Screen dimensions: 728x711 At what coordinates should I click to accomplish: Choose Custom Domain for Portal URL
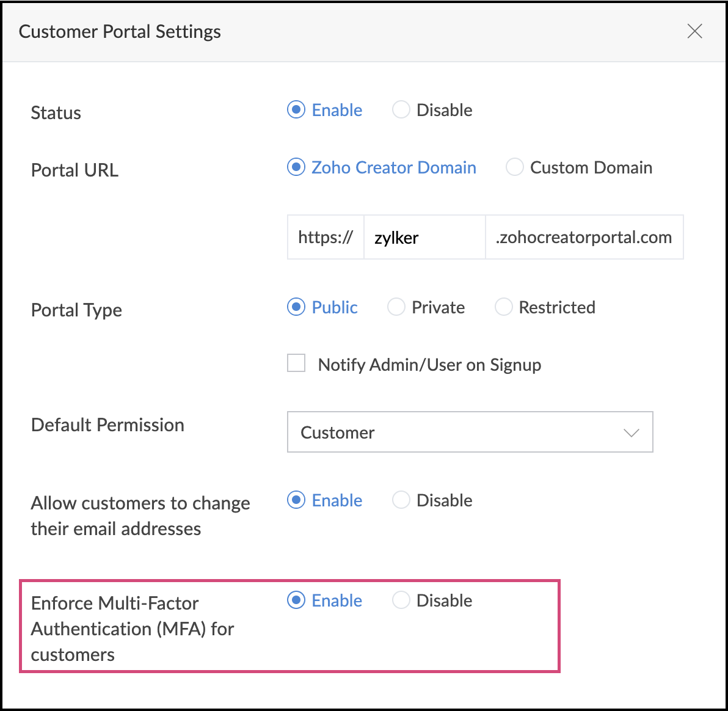pos(515,167)
